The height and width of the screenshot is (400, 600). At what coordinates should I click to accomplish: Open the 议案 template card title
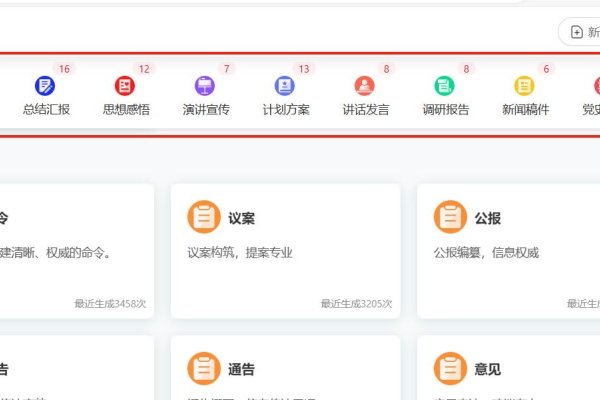click(241, 218)
